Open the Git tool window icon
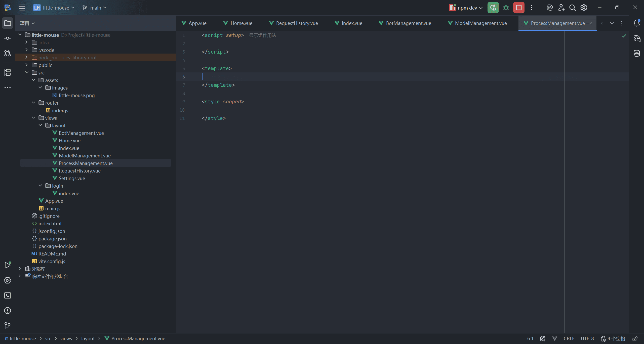Image resolution: width=644 pixels, height=344 pixels. (x=8, y=326)
